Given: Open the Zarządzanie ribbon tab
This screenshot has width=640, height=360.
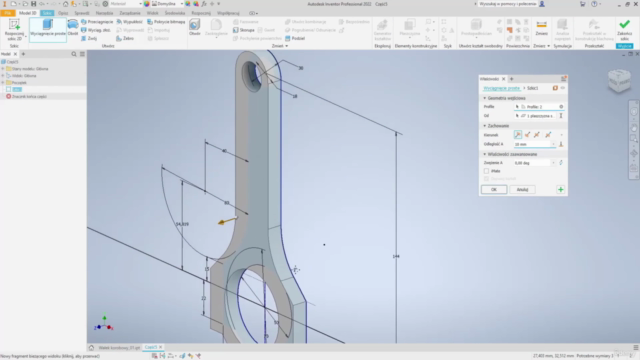Looking at the screenshot, I should [130, 13].
